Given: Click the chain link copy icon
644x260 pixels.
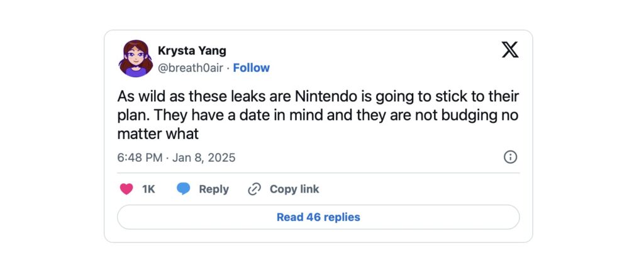Looking at the screenshot, I should pyautogui.click(x=254, y=189).
